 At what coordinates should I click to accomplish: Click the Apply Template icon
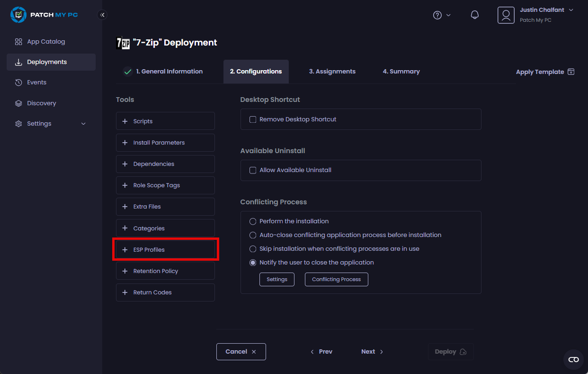(x=571, y=72)
